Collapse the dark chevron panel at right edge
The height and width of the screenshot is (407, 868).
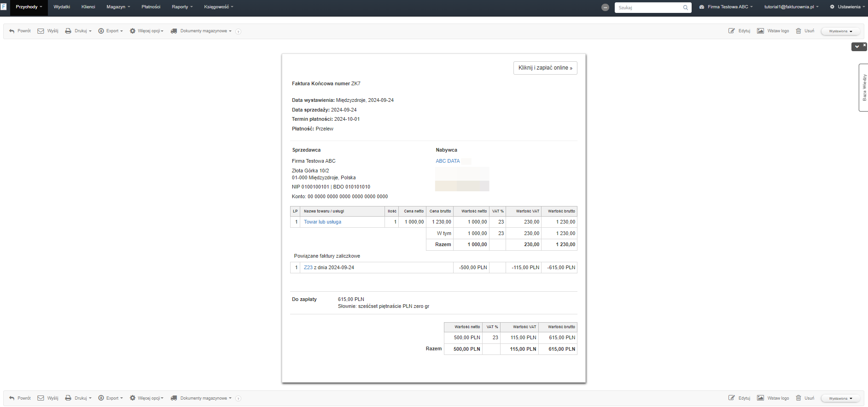857,47
